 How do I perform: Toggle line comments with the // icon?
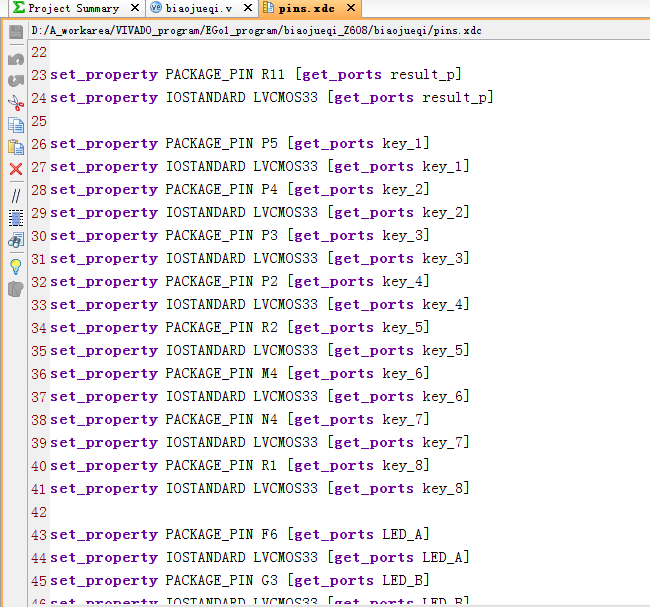tap(15, 195)
